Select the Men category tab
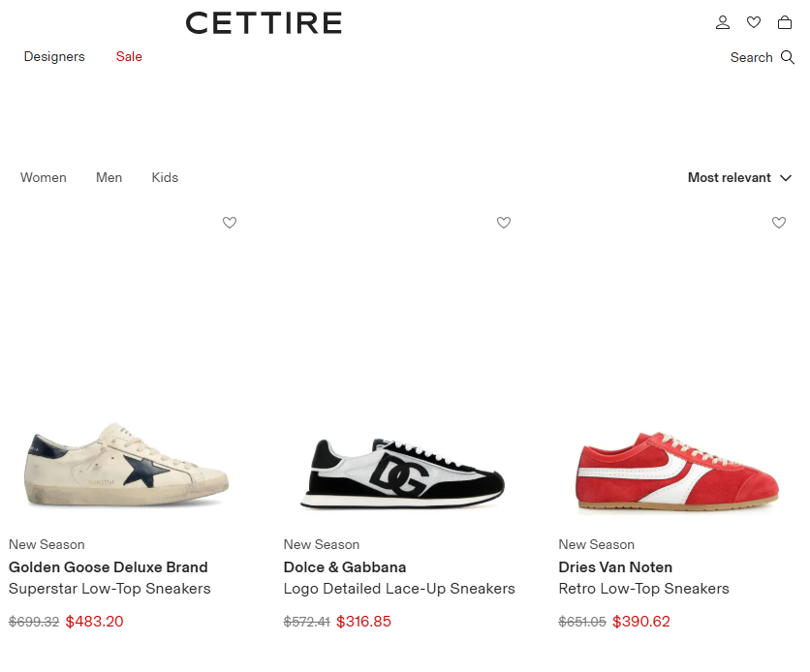The height and width of the screenshot is (672, 810). tap(109, 178)
